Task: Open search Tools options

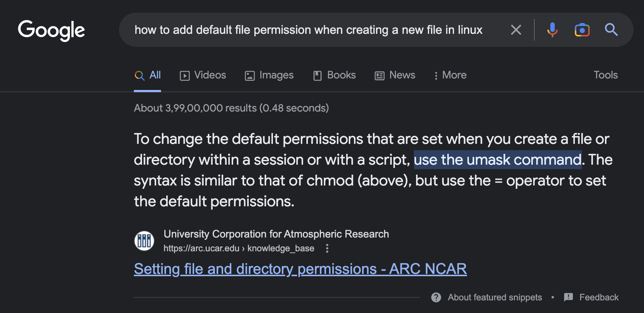Action: tap(605, 75)
